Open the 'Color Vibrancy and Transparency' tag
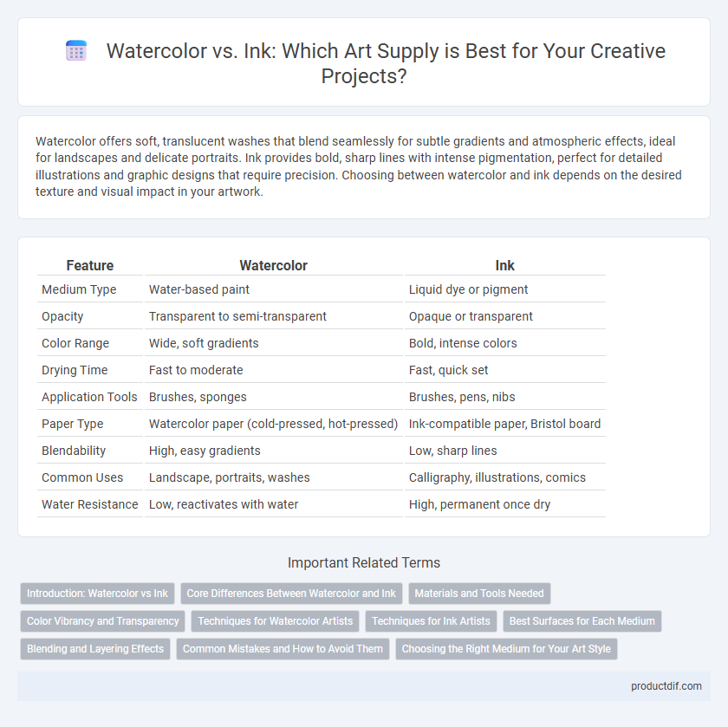This screenshot has width=728, height=727. click(x=102, y=621)
